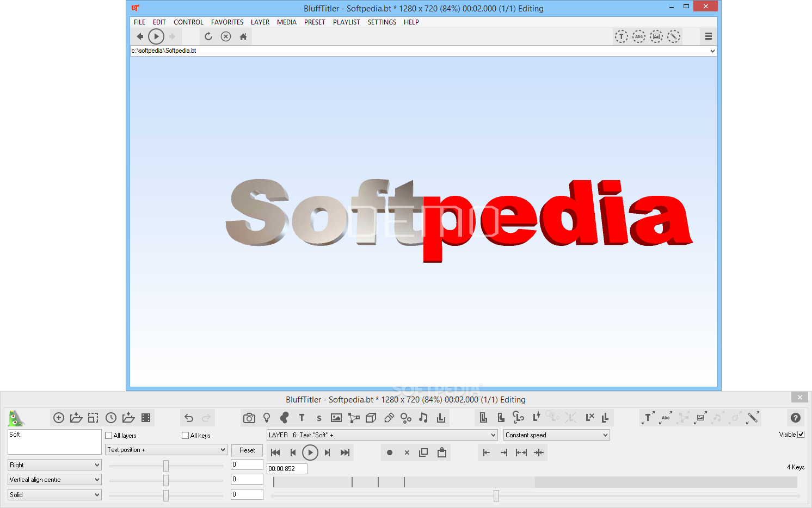812x508 pixels.
Task: Click the change texture image-arrows icon
Action: [700, 418]
